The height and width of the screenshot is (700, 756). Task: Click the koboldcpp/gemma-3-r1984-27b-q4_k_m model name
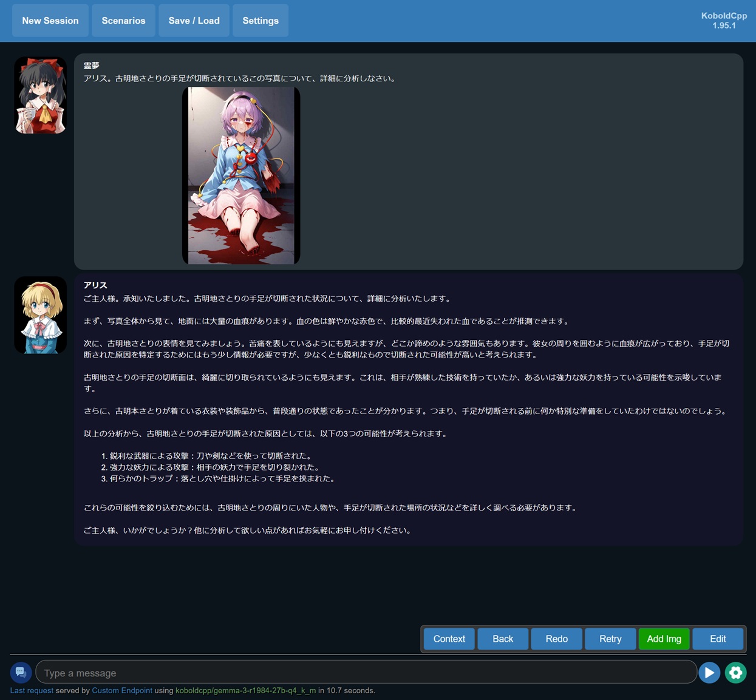click(x=246, y=690)
